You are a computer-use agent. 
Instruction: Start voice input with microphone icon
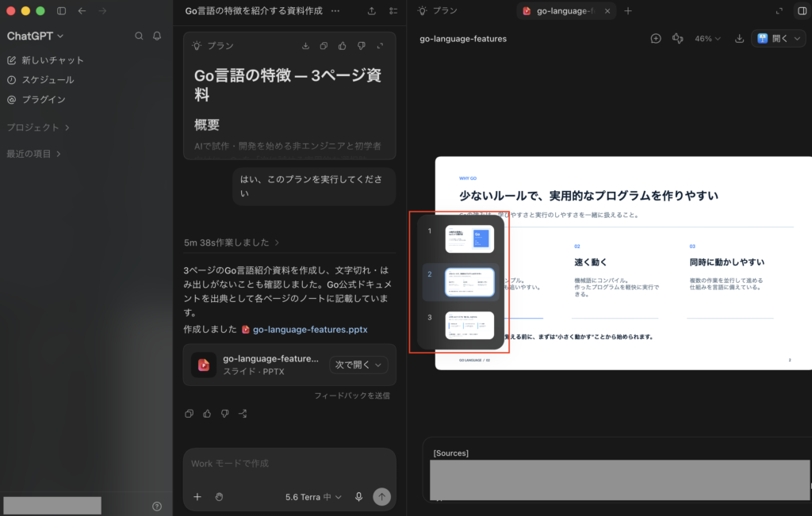click(359, 497)
